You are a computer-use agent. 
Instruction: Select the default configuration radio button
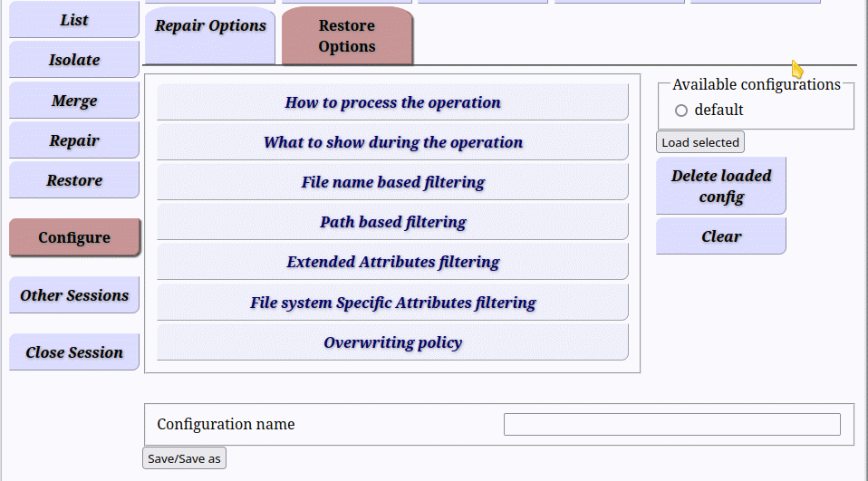pos(681,111)
